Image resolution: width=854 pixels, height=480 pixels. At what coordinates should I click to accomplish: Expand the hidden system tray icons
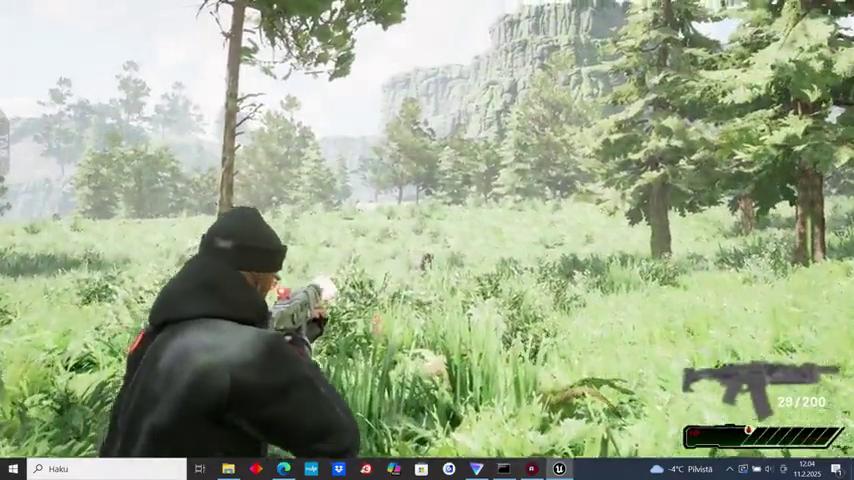point(730,469)
